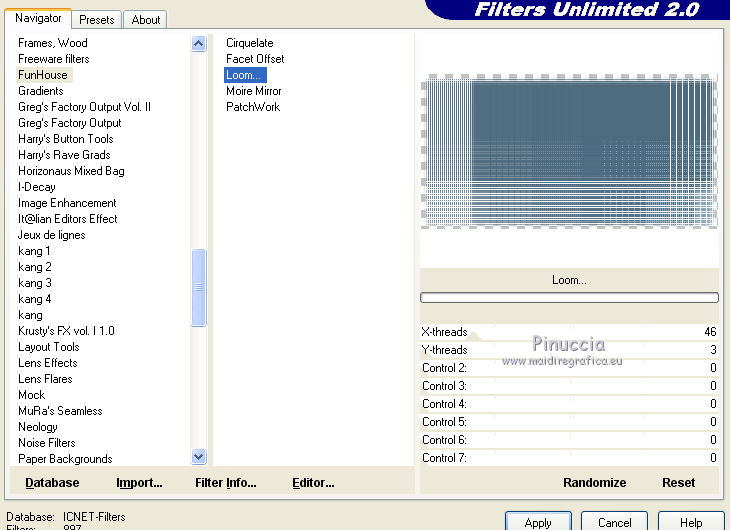
Task: Click the Control 6 slider
Action: (569, 440)
